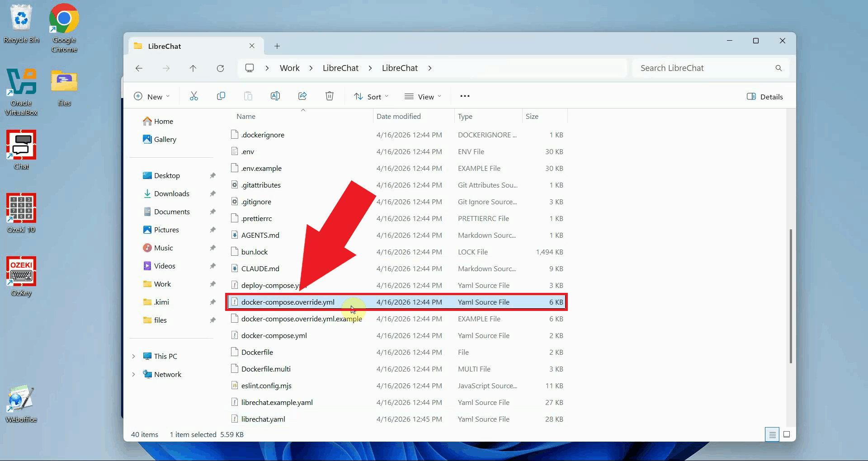Viewport: 868px width, 461px height.
Task: Expand the This PC tree node
Action: [134, 356]
